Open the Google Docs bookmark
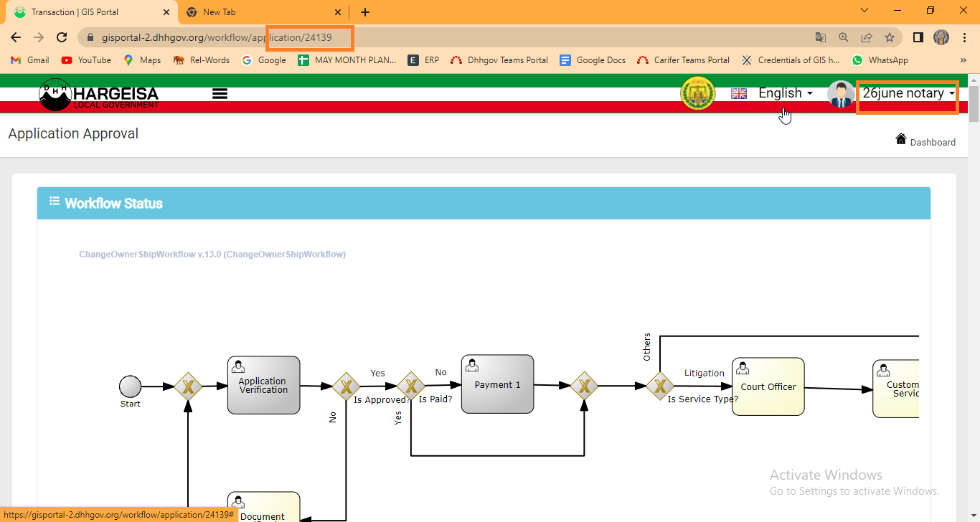Viewport: 980px width, 522px height. point(593,60)
